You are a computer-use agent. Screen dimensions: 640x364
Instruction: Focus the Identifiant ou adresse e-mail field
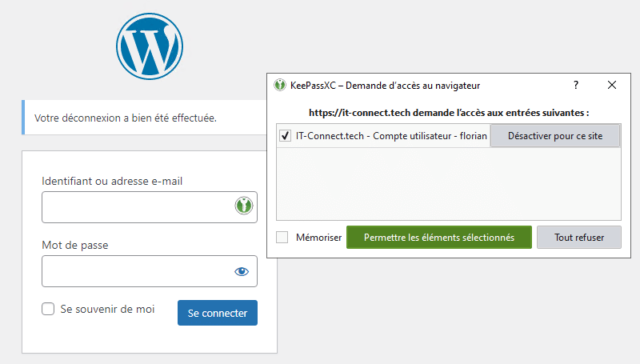tap(150, 207)
